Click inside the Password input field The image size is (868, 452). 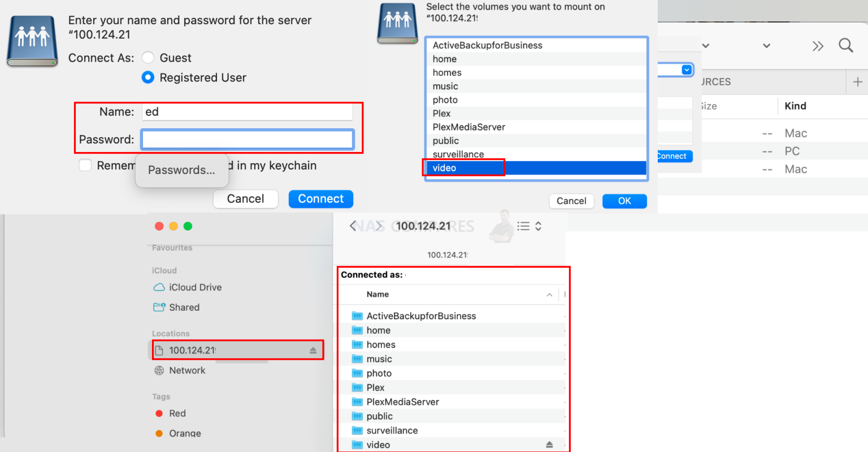[x=248, y=139]
